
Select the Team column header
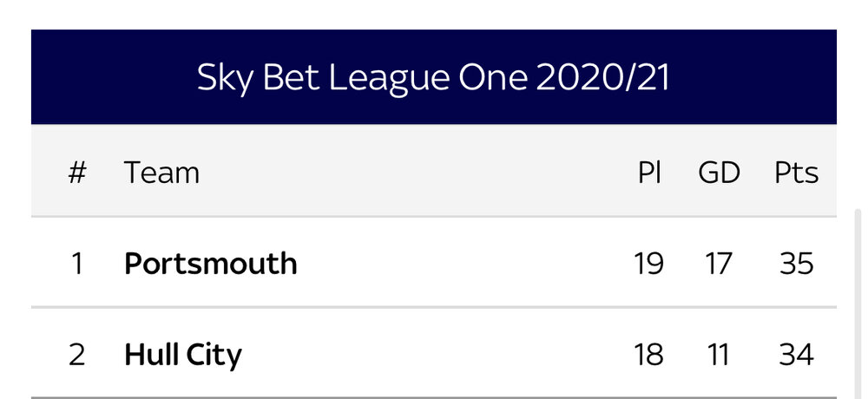click(161, 172)
